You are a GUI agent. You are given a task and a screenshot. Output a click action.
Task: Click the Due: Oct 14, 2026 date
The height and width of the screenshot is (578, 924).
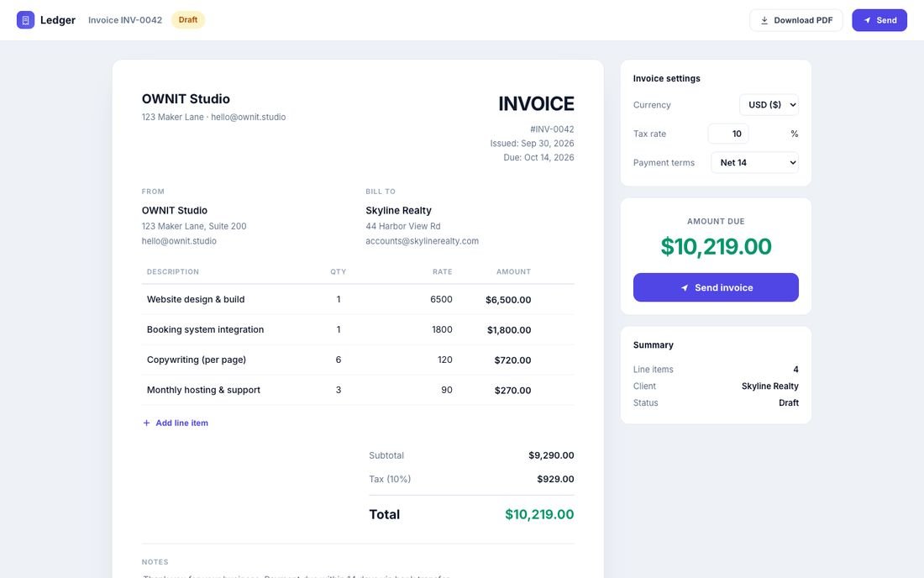pyautogui.click(x=538, y=157)
